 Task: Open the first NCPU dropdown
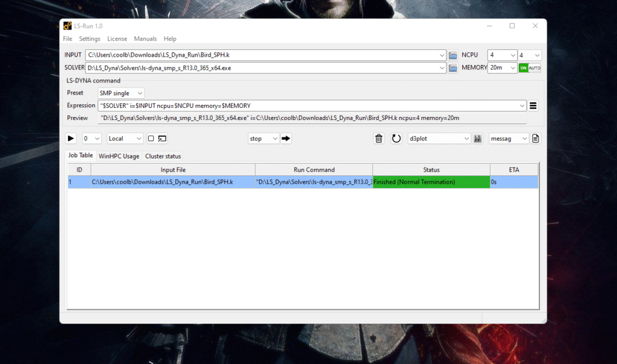click(x=502, y=55)
